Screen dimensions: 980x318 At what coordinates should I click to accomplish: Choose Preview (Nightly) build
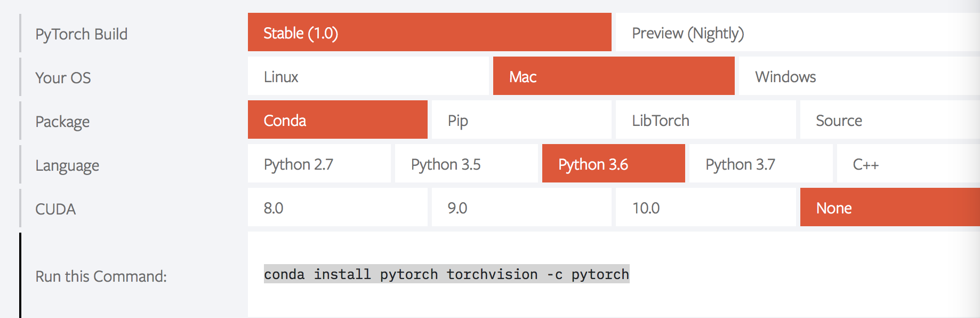798,32
